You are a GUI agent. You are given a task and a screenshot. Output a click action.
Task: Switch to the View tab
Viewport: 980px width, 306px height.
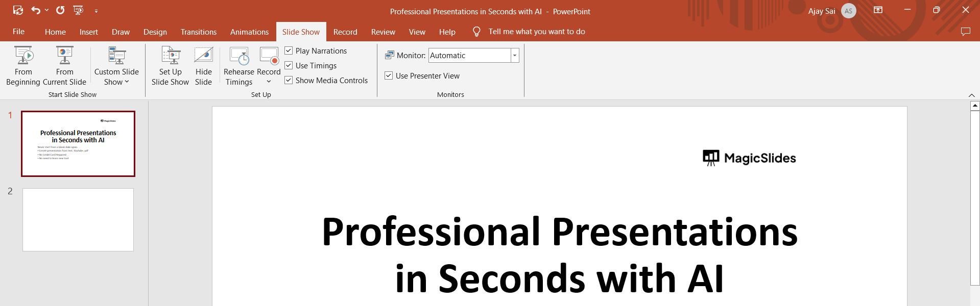pyautogui.click(x=417, y=32)
